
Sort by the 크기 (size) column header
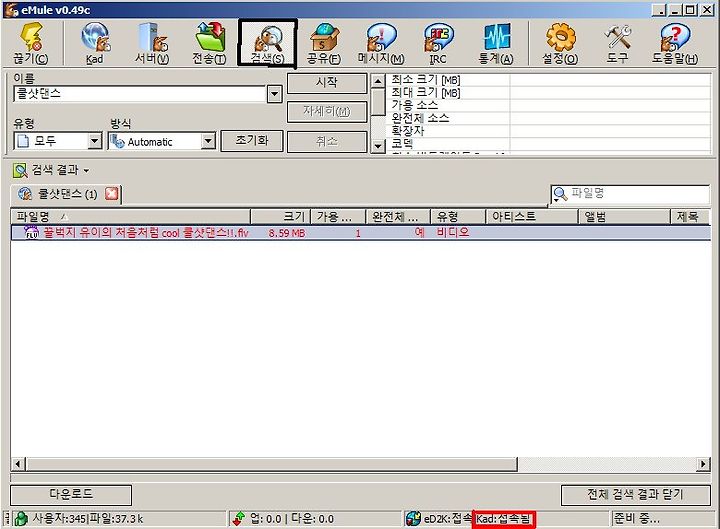click(x=281, y=216)
